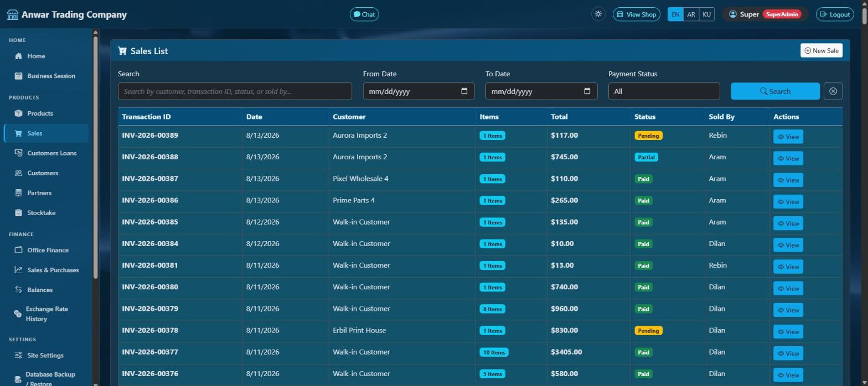
Task: Switch language to KU
Action: pyautogui.click(x=706, y=14)
